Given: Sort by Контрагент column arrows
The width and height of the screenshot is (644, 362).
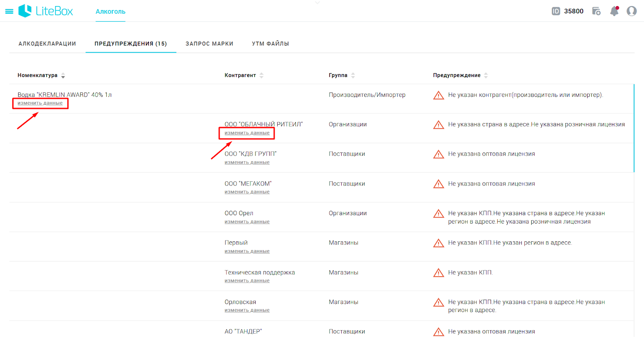Looking at the screenshot, I should (262, 76).
